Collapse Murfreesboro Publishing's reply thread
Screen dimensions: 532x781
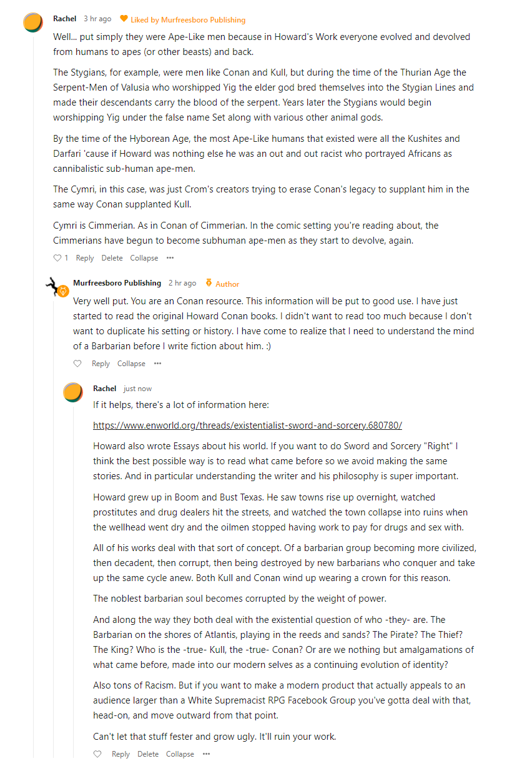coord(131,364)
